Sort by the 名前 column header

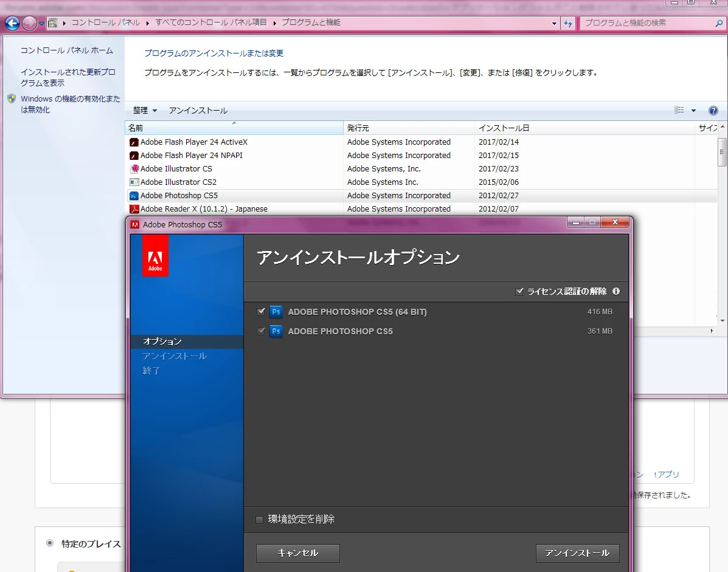pos(234,128)
